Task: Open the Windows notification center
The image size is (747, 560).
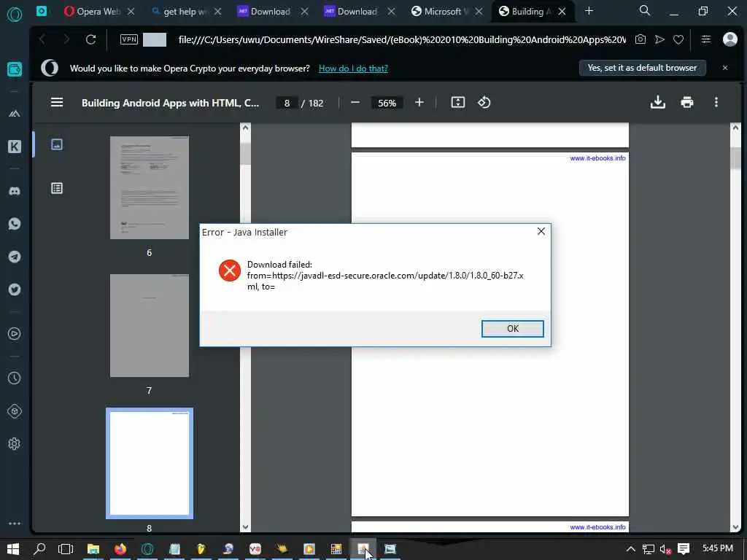Action: point(684,549)
